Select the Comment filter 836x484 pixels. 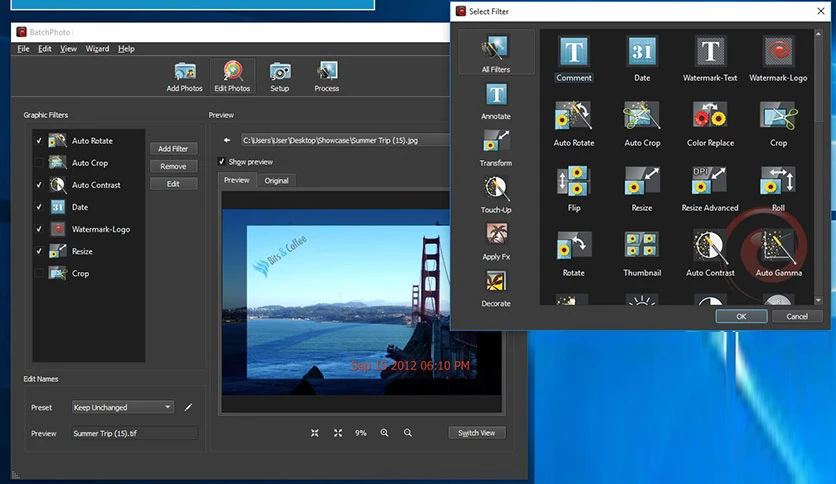point(574,59)
